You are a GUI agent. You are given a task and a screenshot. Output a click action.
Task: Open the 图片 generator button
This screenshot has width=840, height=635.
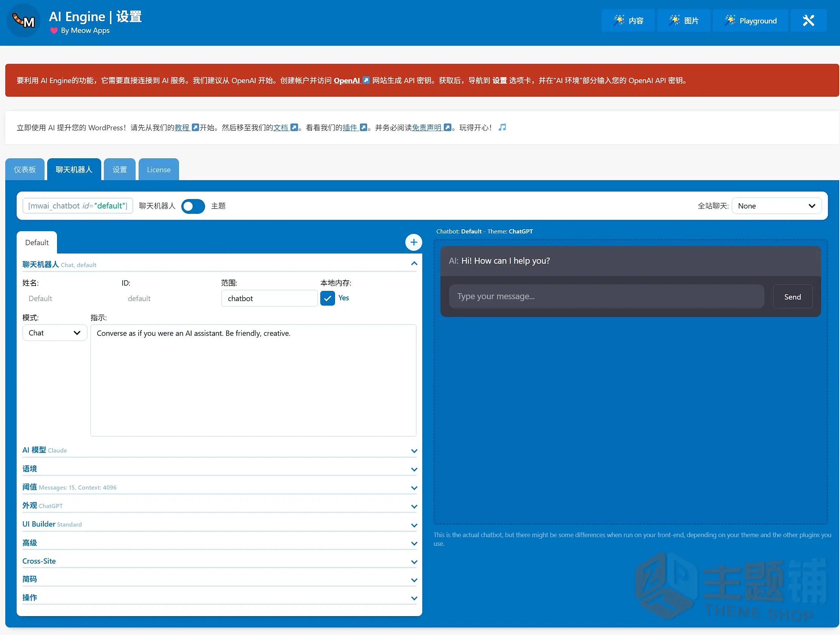(x=684, y=20)
